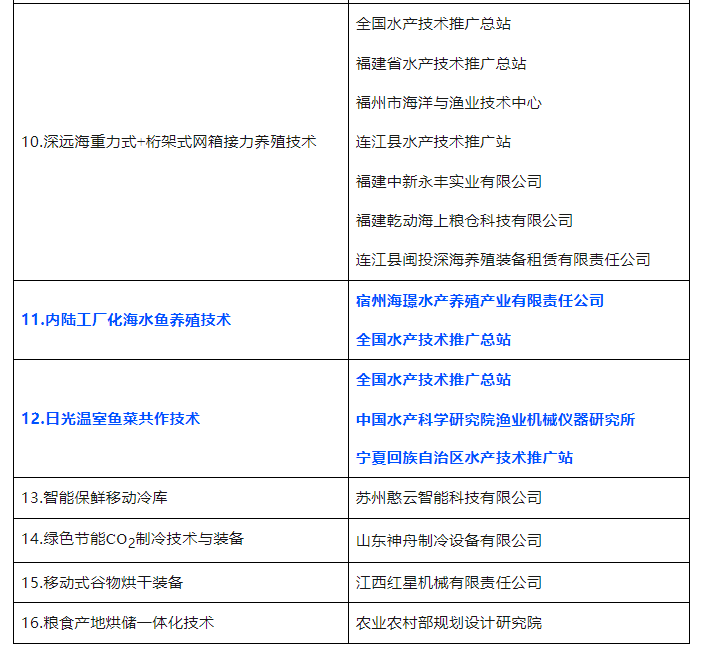Open 全国水产技术推广总站 link in row 11
701x653 pixels.
click(x=433, y=340)
